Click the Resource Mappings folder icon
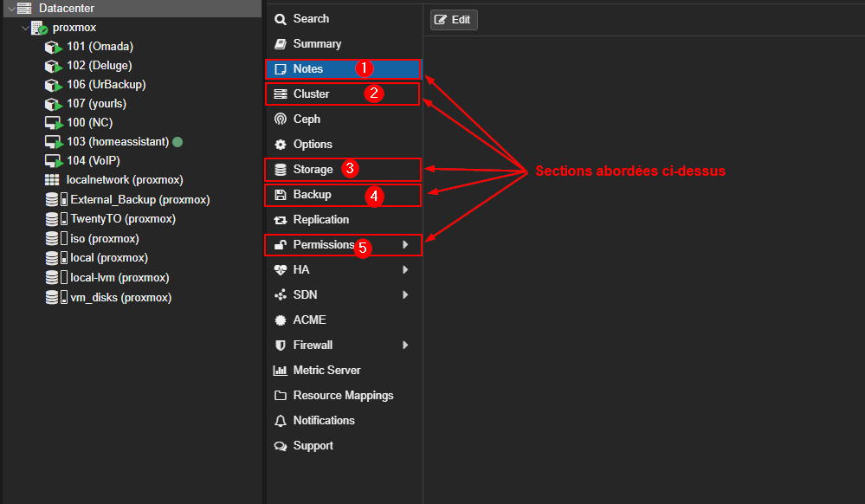This screenshot has height=504, width=865. click(280, 396)
